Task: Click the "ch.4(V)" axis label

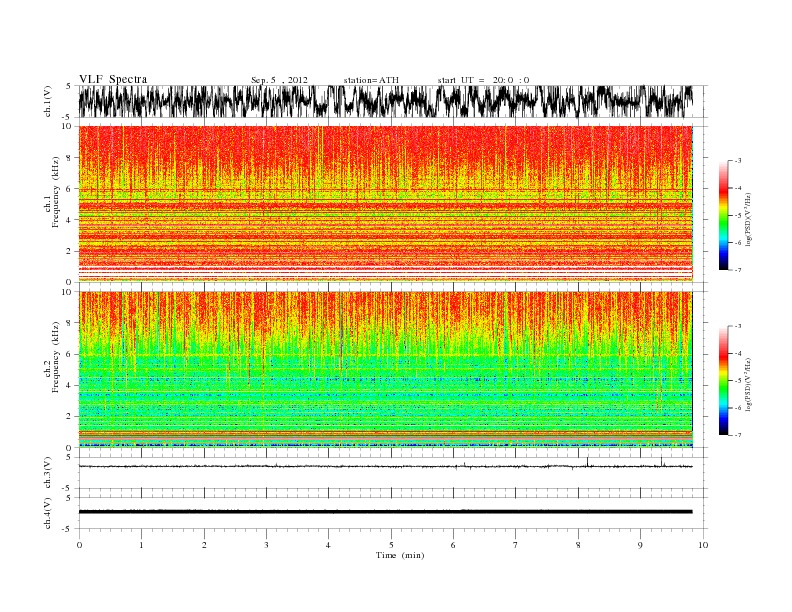Action: click(x=48, y=513)
